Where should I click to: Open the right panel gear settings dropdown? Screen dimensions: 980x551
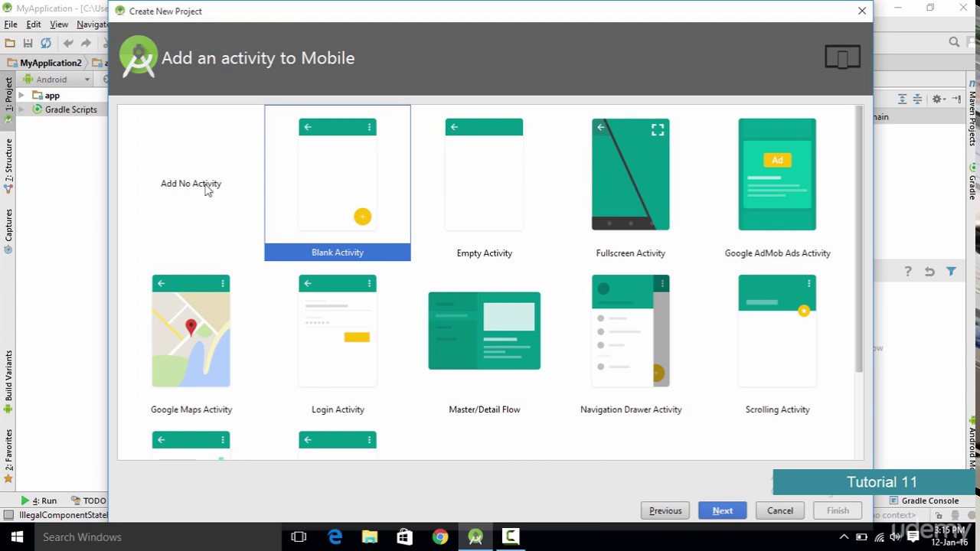pos(938,99)
